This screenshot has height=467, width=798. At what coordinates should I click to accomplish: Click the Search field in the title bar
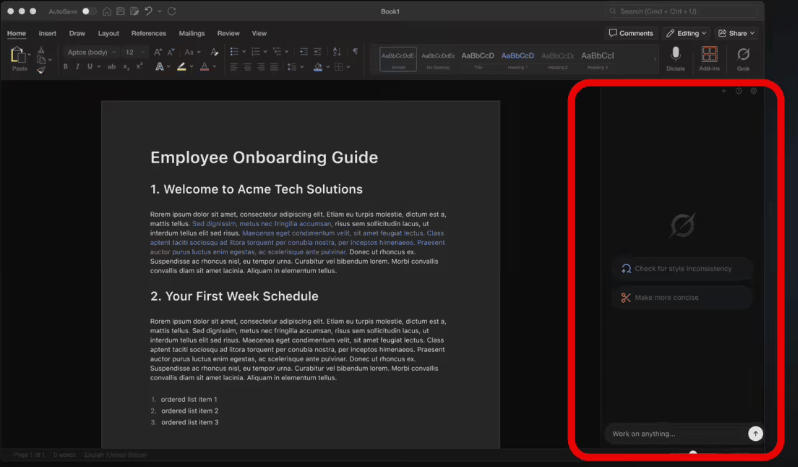tap(682, 11)
